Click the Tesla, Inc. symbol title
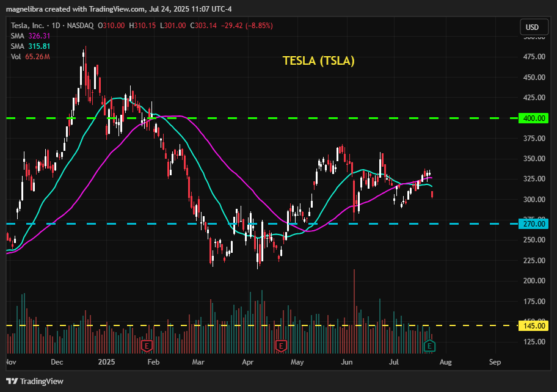 coord(27,26)
